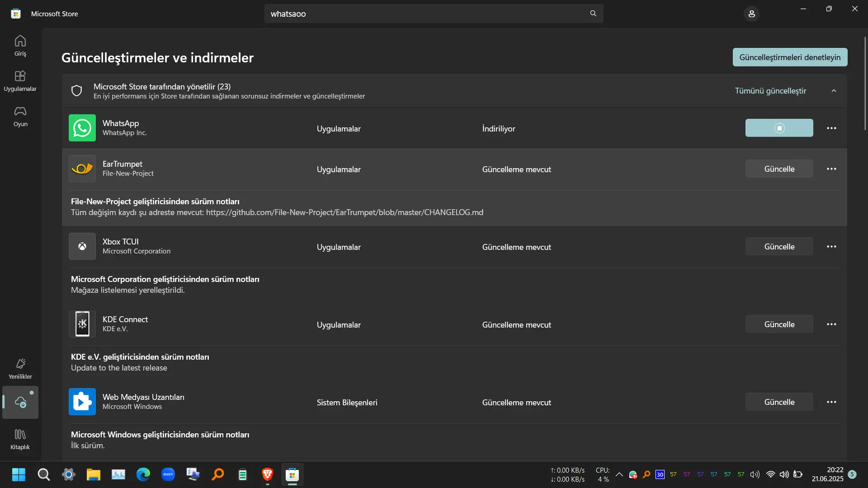Click the Xbox TCUI app name

coord(120,241)
